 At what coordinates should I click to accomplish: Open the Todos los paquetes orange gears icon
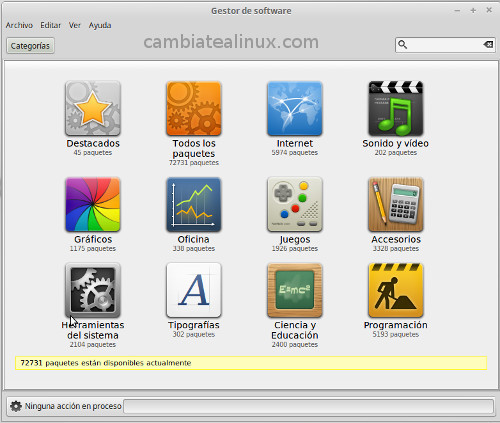click(x=194, y=108)
